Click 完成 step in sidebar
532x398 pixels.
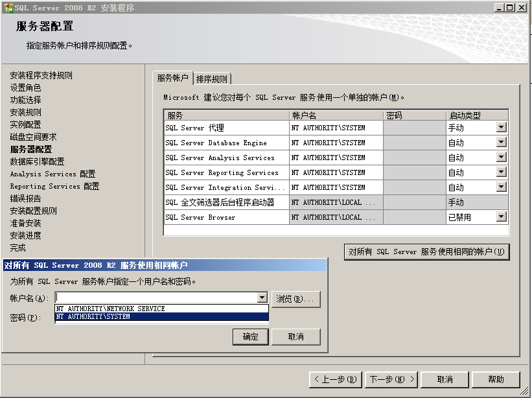[17, 248]
